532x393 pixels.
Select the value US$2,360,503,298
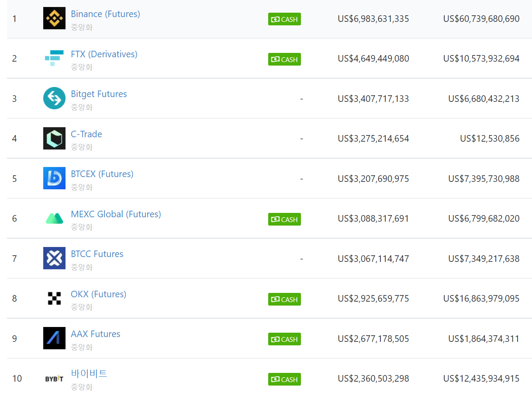(x=373, y=379)
